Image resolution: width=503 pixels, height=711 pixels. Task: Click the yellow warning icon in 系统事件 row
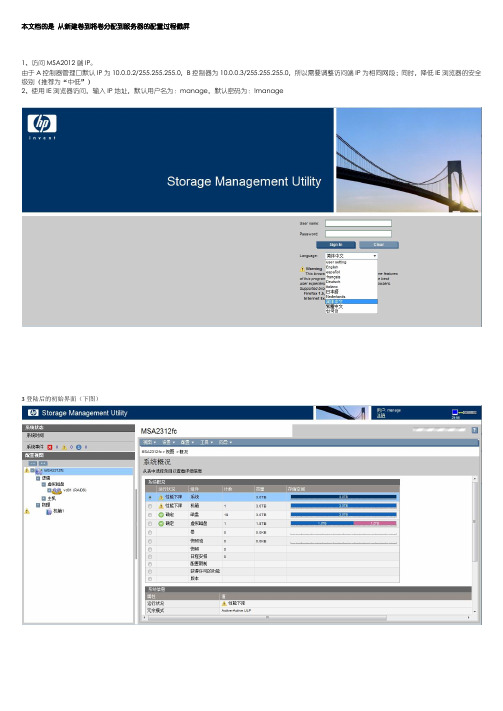[64, 447]
